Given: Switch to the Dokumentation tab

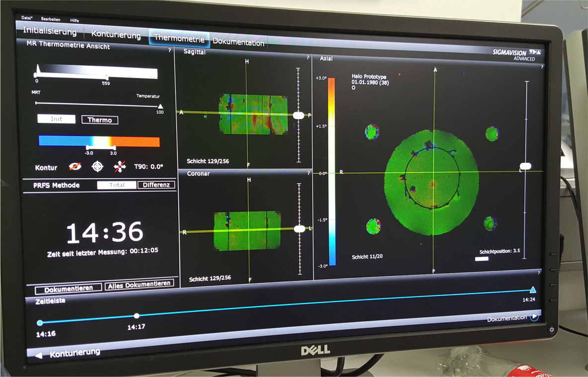Looking at the screenshot, I should tap(238, 42).
